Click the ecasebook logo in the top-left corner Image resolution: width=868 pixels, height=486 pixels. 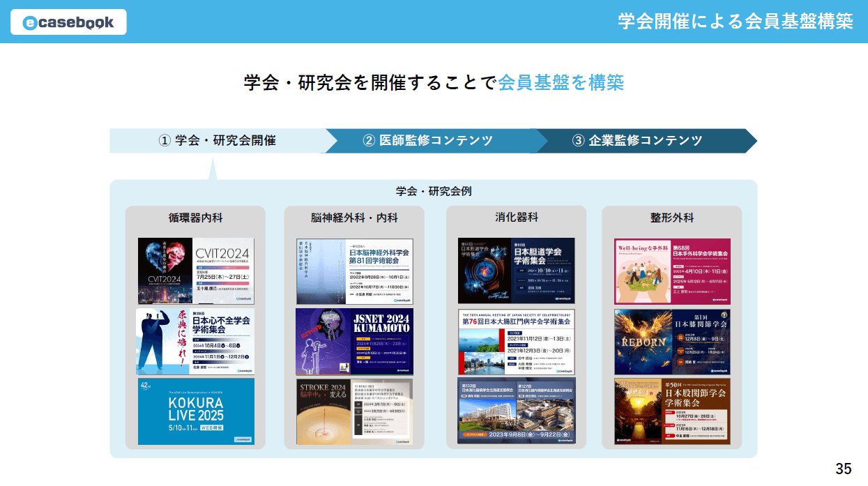68,22
